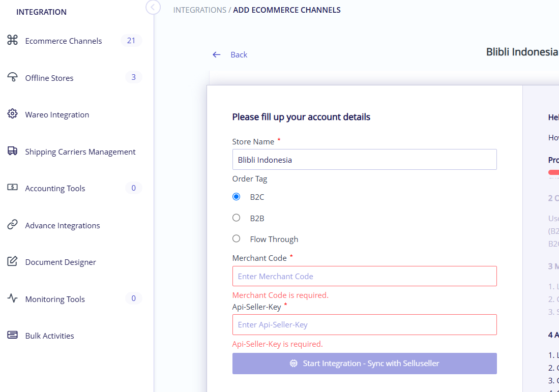Open Accounting Tools via its icon
This screenshot has width=559, height=392.
(12, 188)
